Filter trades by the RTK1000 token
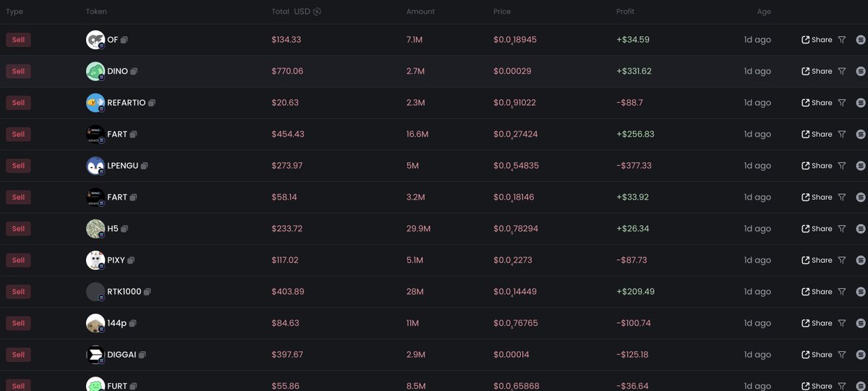This screenshot has height=391, width=868. (841, 292)
